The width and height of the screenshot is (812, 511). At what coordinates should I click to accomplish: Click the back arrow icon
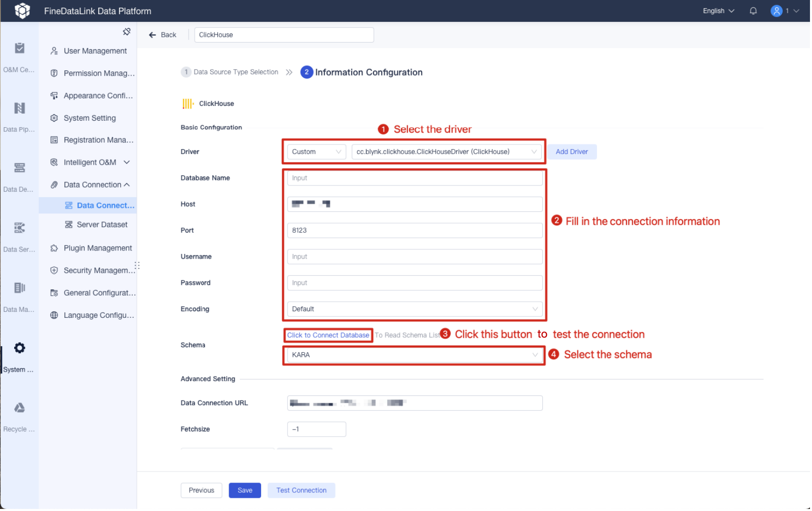click(153, 35)
